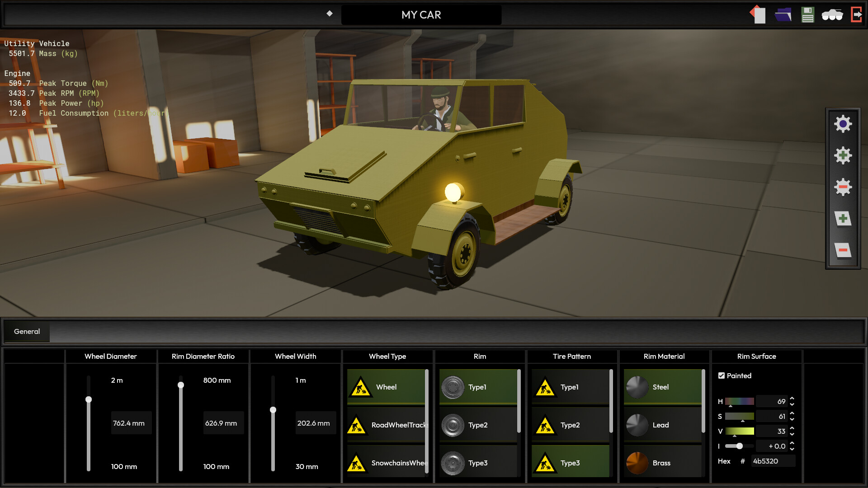Select the Type1 tire pattern
868x488 pixels.
tap(571, 387)
